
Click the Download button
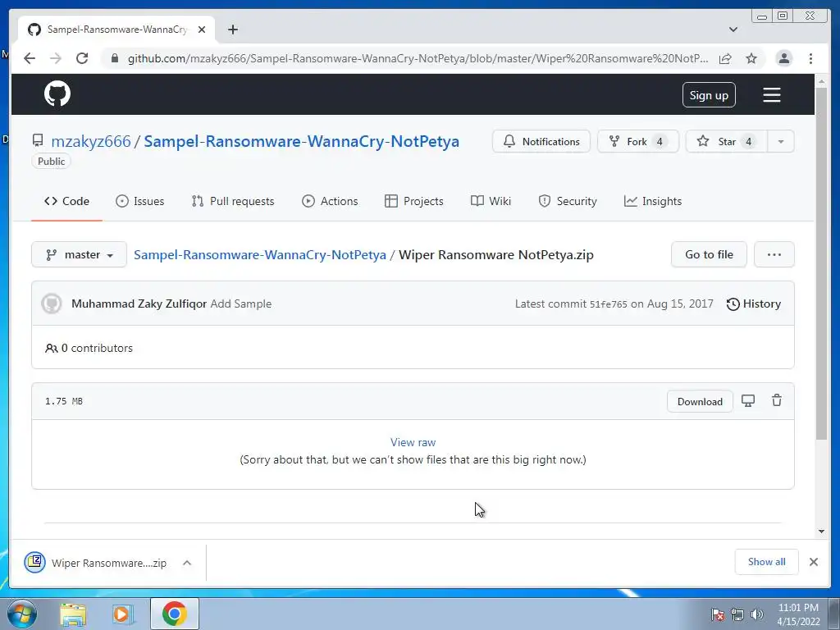(700, 401)
